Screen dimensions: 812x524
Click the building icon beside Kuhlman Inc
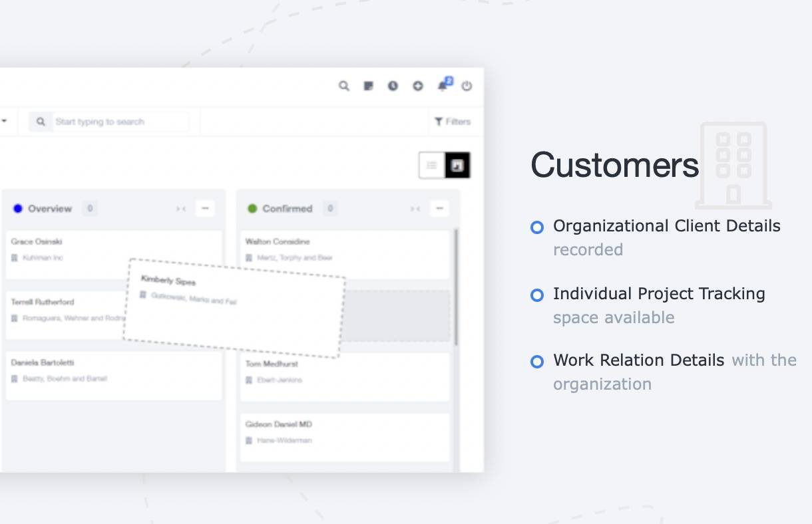click(15, 258)
